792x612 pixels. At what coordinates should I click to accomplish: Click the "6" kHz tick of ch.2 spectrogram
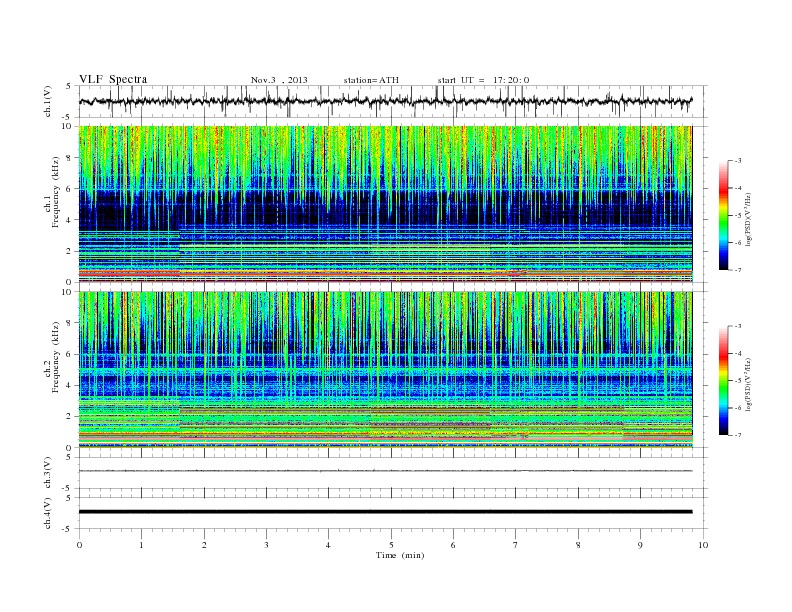[x=69, y=354]
